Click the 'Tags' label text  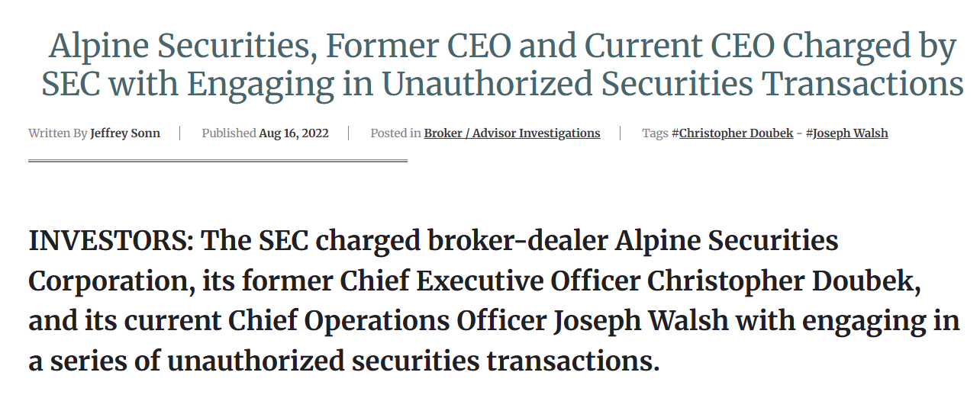pyautogui.click(x=655, y=133)
